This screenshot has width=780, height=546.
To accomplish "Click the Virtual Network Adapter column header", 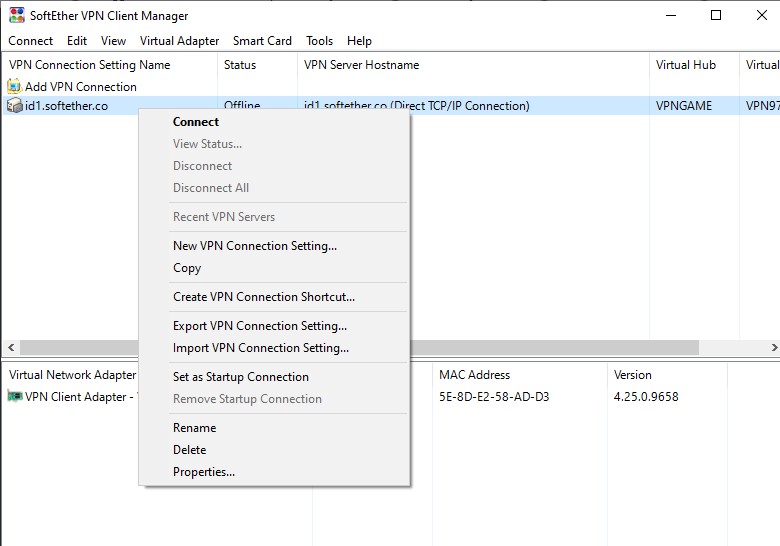I will [x=72, y=374].
